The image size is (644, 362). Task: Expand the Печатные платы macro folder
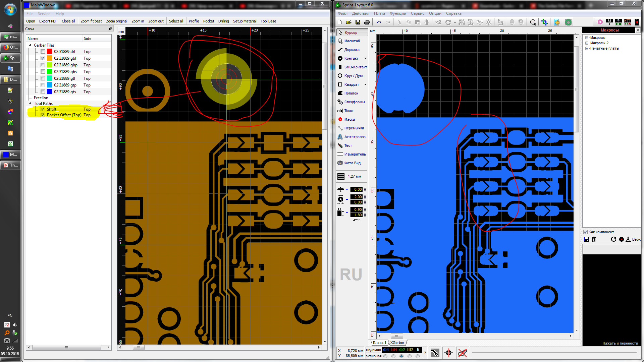point(587,48)
